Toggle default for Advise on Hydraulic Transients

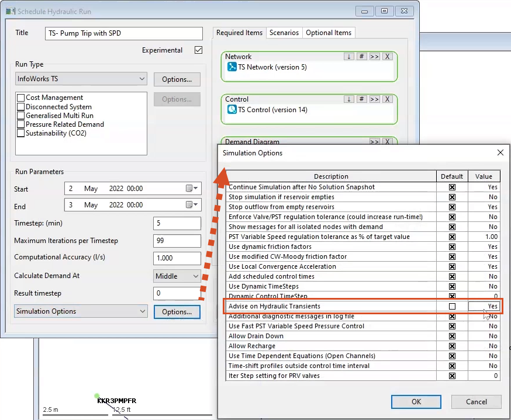(x=452, y=306)
